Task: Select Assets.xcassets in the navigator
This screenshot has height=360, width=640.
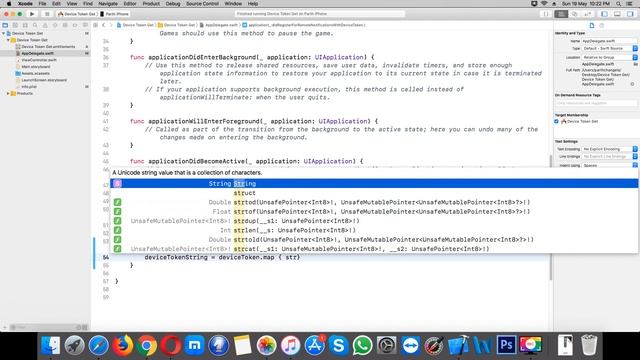Action: tap(35, 73)
